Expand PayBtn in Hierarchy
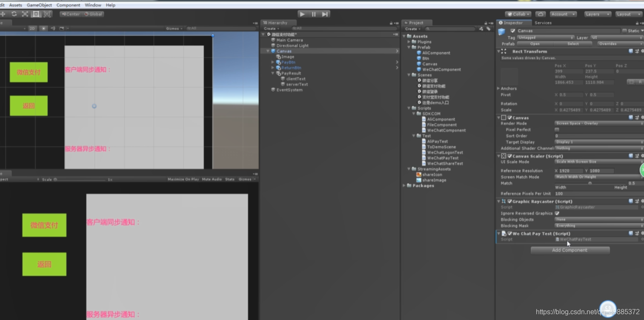 click(273, 62)
